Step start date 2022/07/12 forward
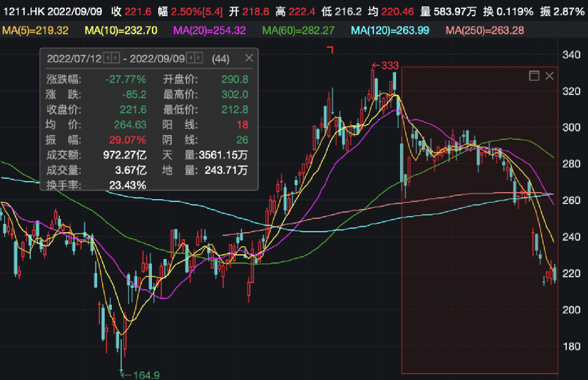Image resolution: width=588 pixels, height=380 pixels. tap(115, 58)
